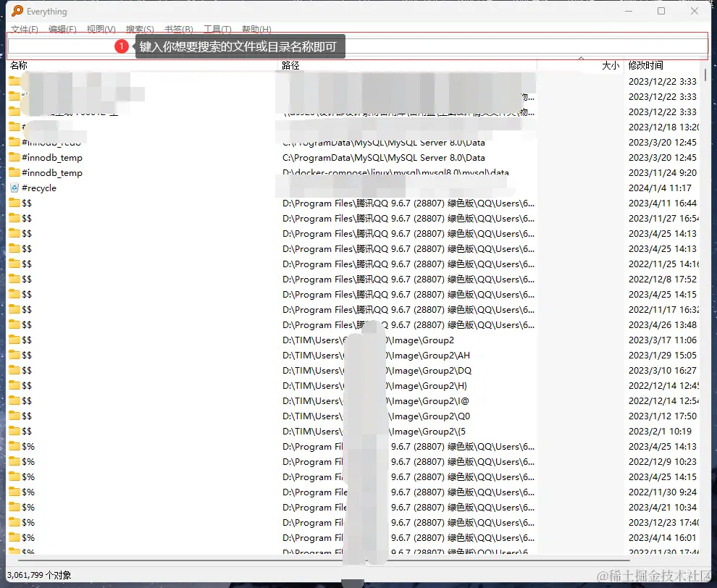Select folder icon of $% modified 2023/4/14 16:01

14,537
